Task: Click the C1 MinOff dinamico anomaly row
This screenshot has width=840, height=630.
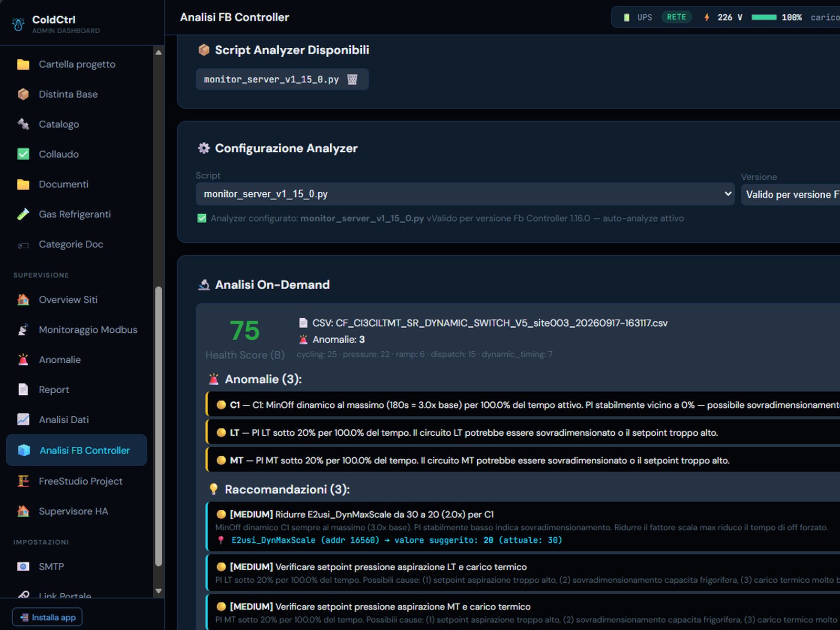Action: pyautogui.click(x=522, y=405)
